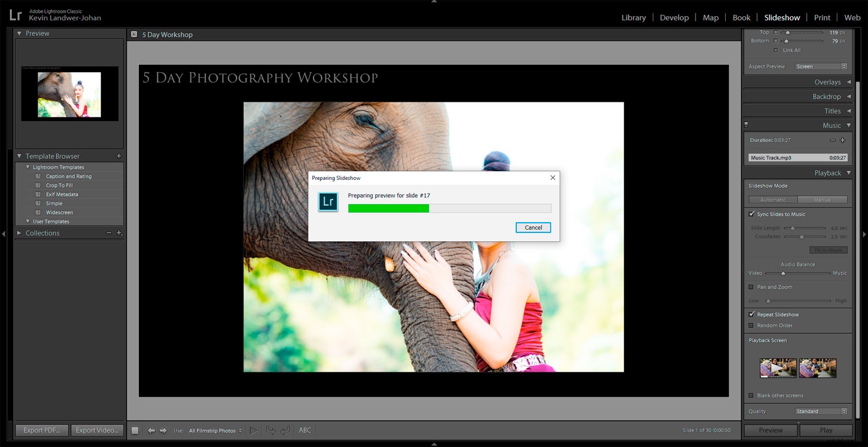
Task: Switch to the Library module
Action: coord(633,17)
